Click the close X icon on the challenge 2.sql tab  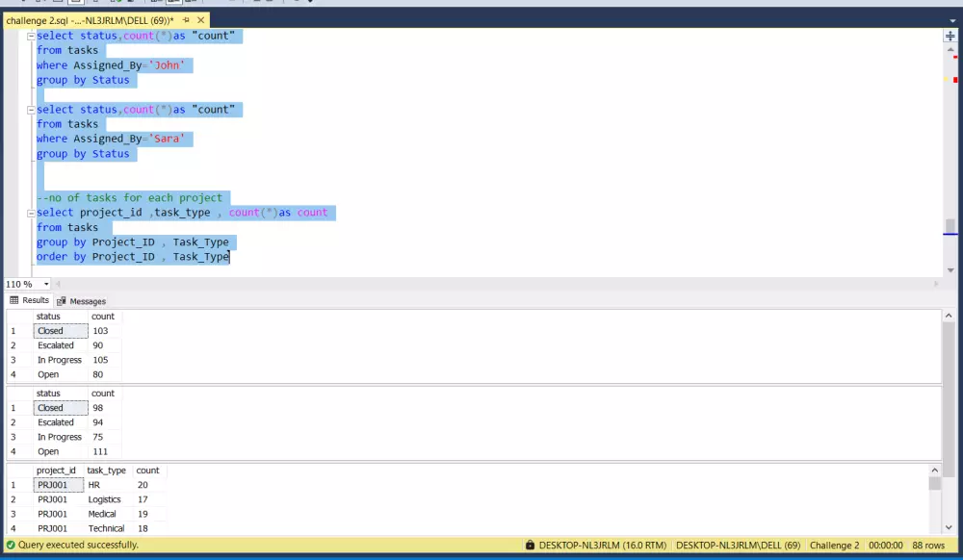200,19
